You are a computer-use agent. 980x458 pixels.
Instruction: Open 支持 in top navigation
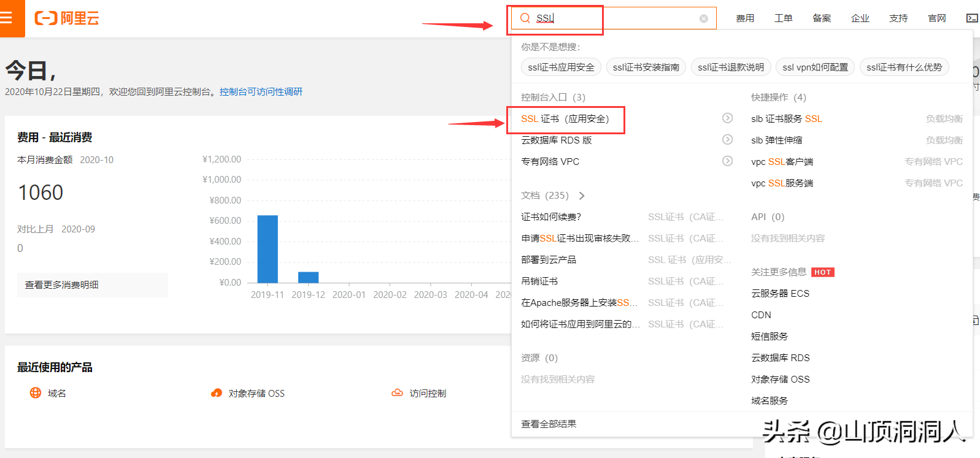(x=898, y=18)
